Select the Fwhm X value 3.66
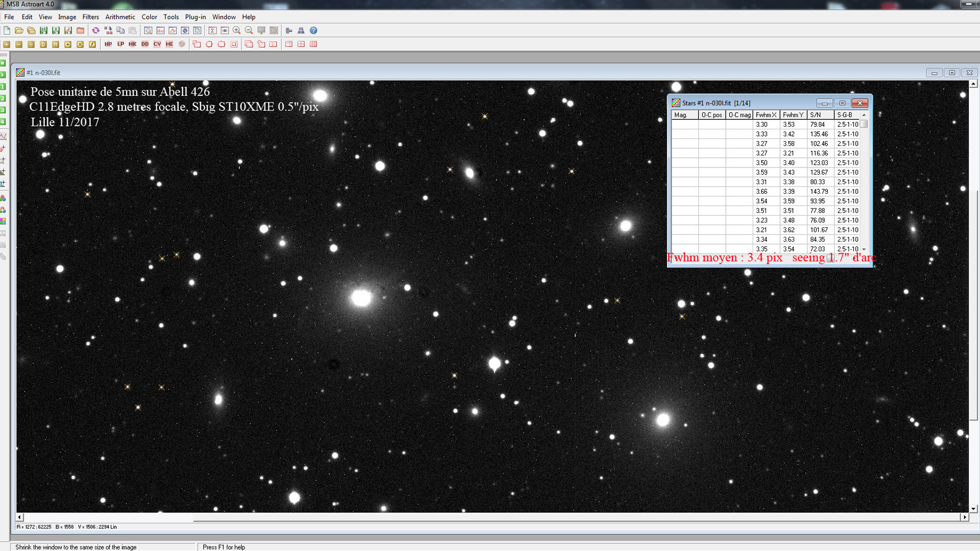The height and width of the screenshot is (551, 980). (x=762, y=192)
